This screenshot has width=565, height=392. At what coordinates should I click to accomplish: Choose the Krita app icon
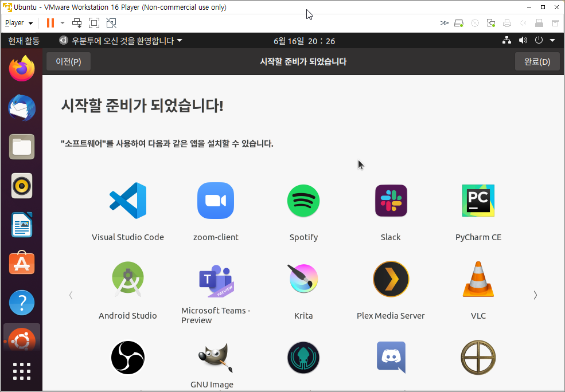(x=303, y=279)
